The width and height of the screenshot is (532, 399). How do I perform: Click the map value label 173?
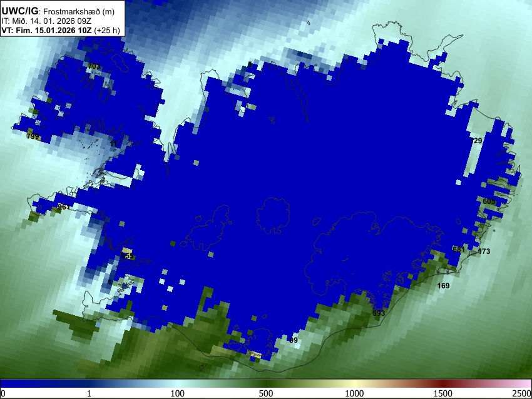tap(484, 251)
